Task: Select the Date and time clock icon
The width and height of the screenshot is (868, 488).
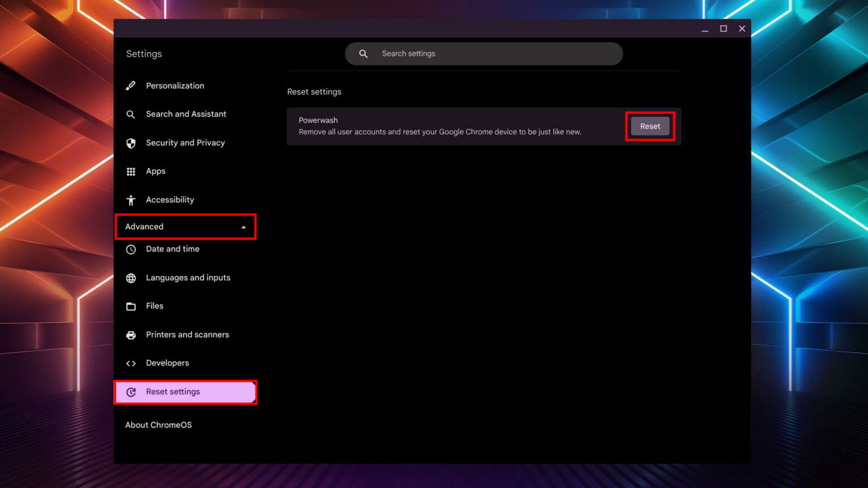Action: click(x=131, y=249)
